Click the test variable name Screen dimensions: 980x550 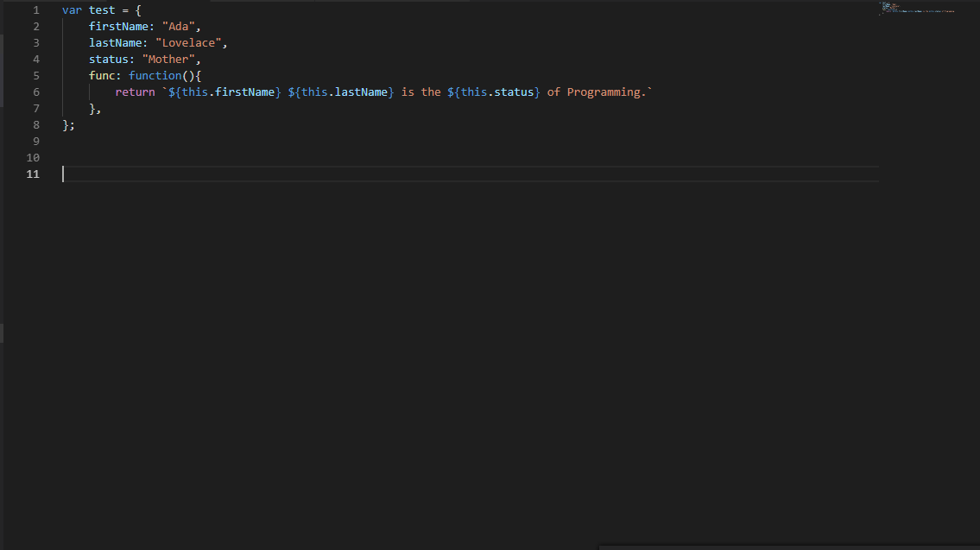(100, 9)
